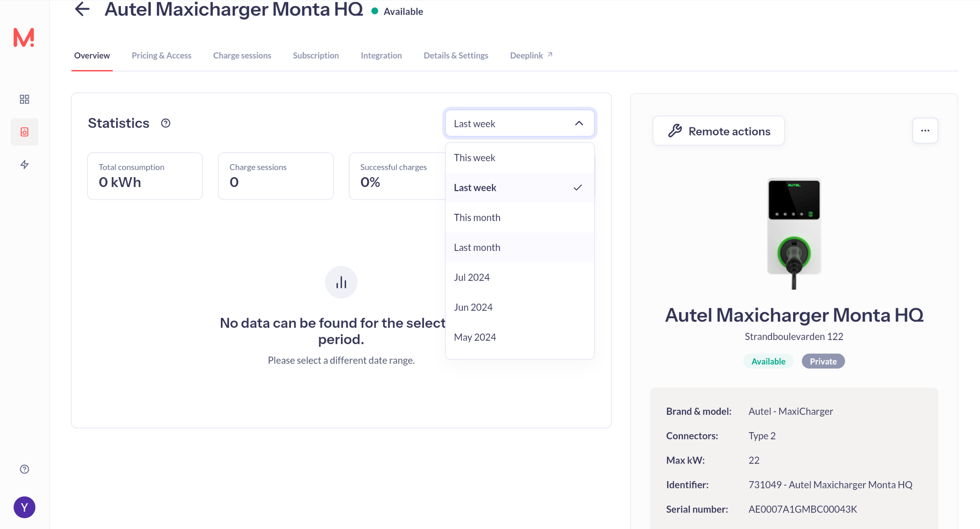Open the dashboard grid icon in sidebar
Viewport: 980px width, 529px height.
24,99
